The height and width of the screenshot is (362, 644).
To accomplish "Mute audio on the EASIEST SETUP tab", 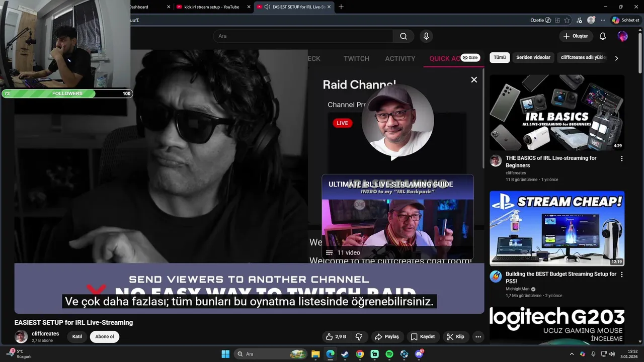I will coord(267,7).
